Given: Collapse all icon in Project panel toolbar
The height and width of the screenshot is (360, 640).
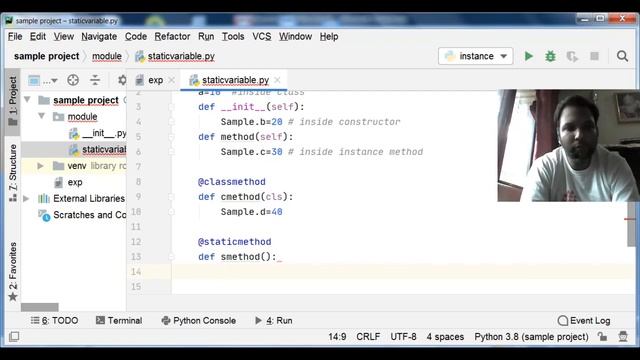Looking at the screenshot, I should (x=95, y=80).
